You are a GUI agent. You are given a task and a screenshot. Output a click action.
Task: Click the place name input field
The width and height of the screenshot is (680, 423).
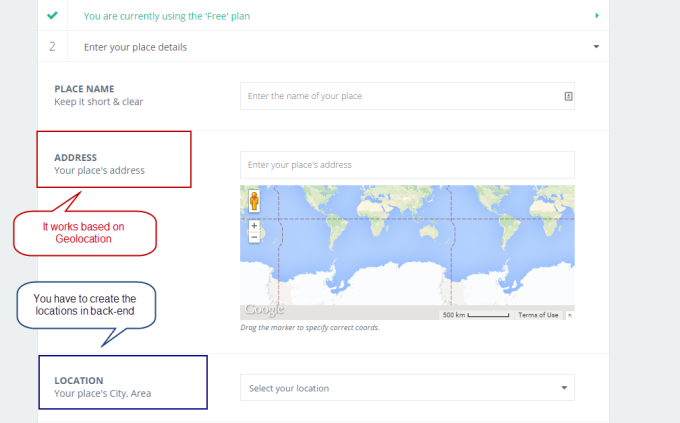click(400, 96)
